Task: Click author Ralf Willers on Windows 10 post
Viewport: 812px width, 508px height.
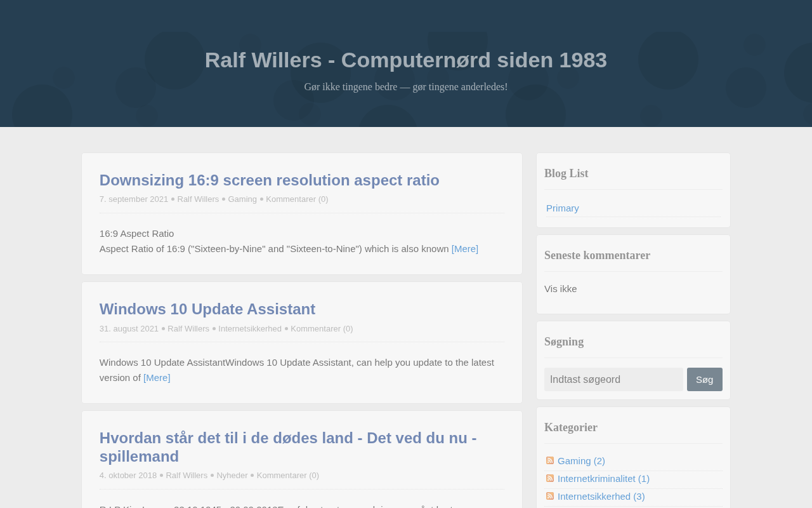Action: point(188,328)
